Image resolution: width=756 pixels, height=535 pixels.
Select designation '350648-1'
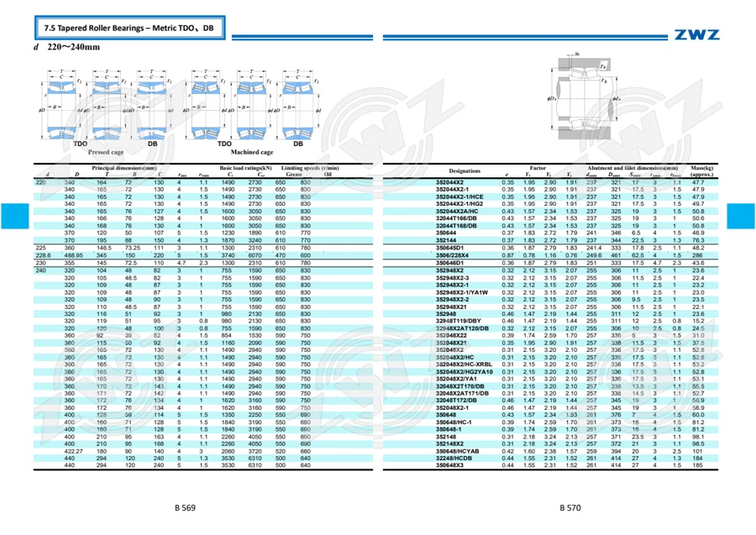449,429
